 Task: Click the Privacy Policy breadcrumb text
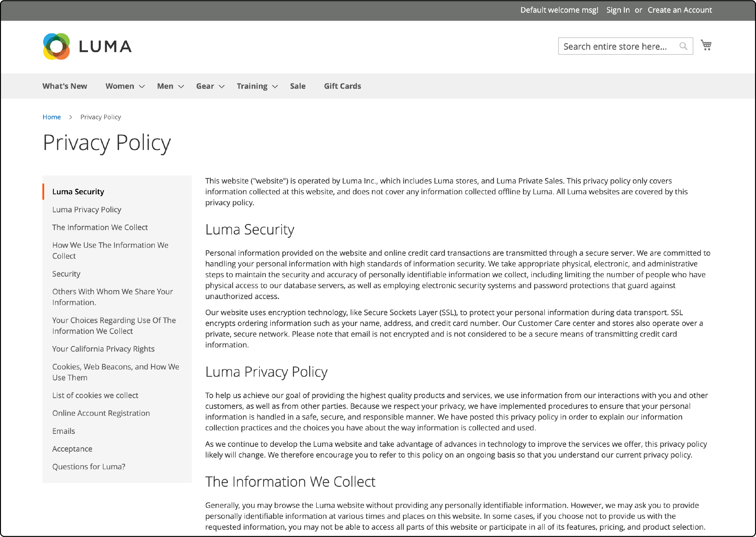pos(101,117)
